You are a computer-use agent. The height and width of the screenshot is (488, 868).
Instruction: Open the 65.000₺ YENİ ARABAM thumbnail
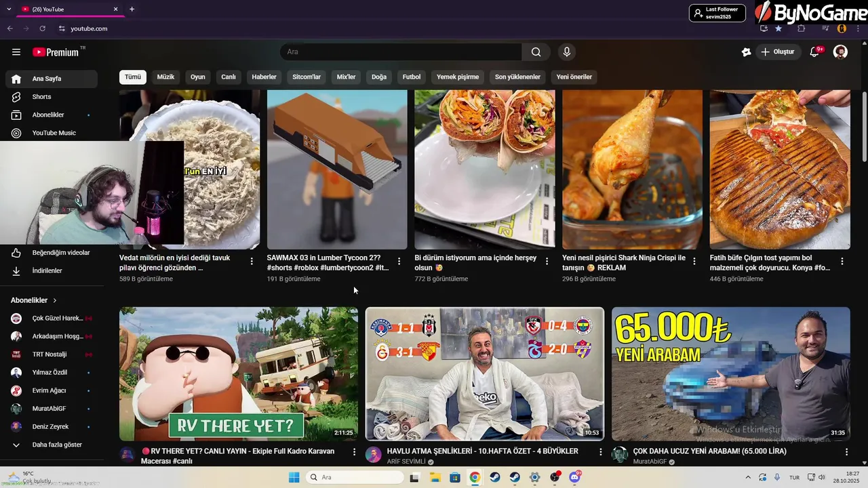(731, 374)
